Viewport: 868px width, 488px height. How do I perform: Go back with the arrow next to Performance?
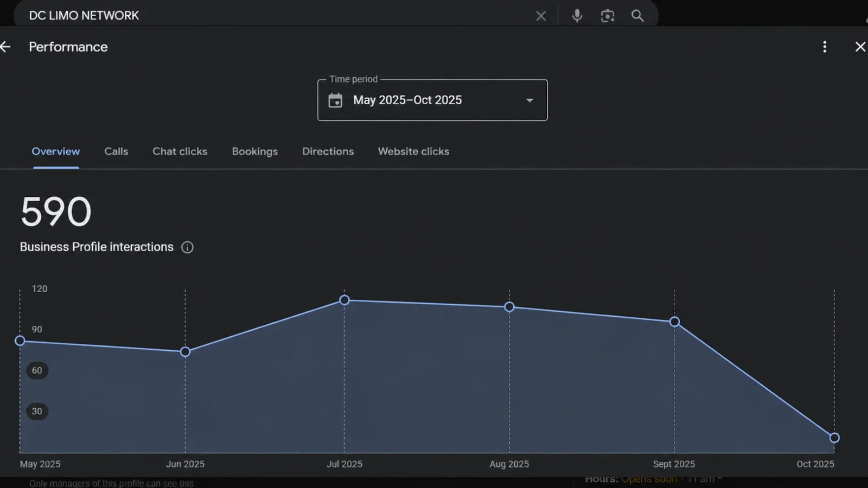5,47
